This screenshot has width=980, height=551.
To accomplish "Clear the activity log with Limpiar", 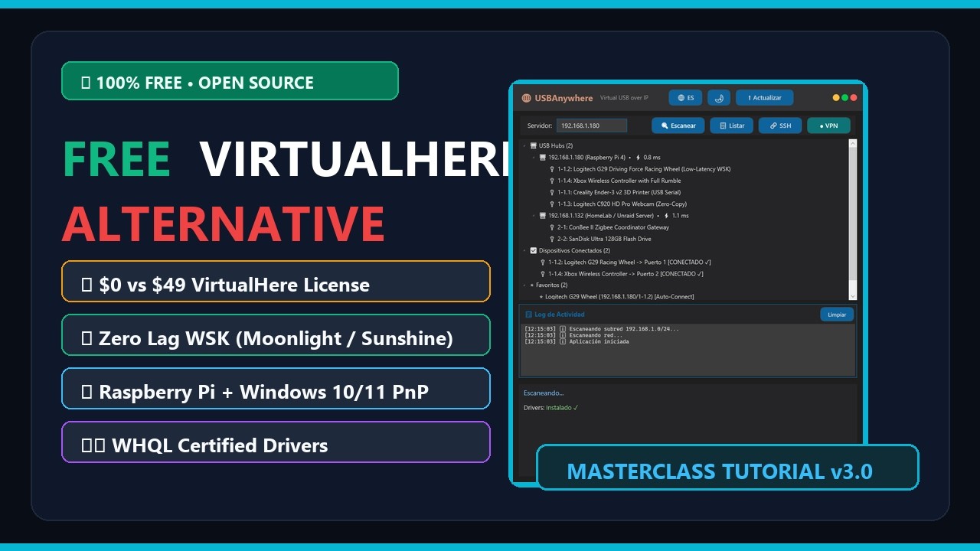I will (837, 315).
